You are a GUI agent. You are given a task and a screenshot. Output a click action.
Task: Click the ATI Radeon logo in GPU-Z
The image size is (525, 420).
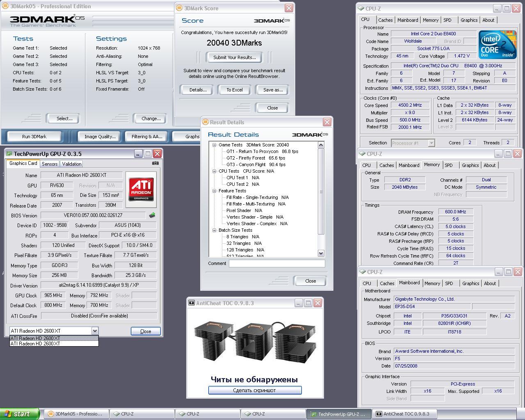142,189
